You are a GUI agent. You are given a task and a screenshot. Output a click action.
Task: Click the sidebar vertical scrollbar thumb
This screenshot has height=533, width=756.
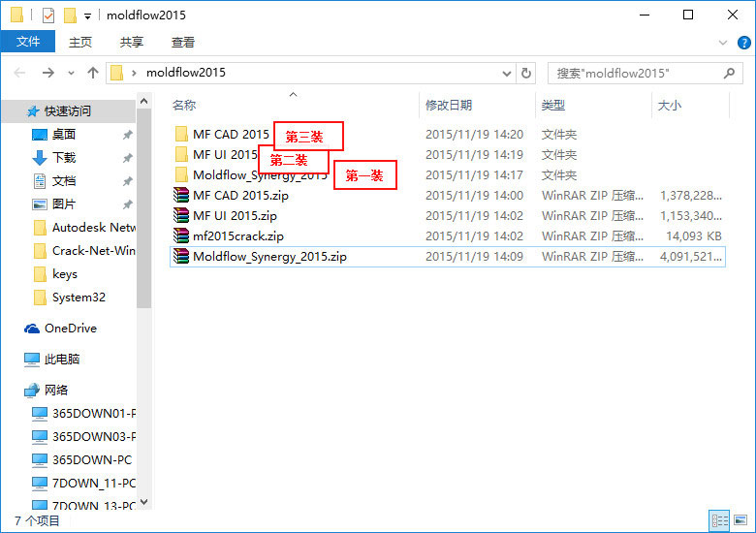point(143,207)
